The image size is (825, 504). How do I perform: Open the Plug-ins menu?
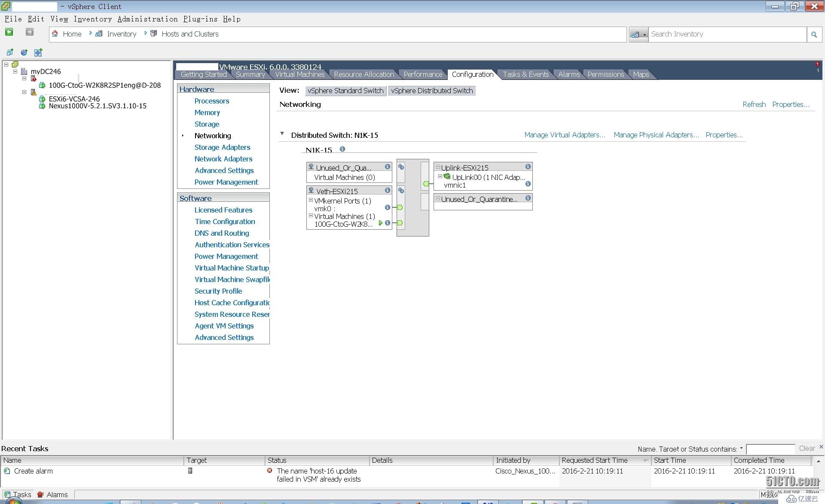(x=200, y=19)
